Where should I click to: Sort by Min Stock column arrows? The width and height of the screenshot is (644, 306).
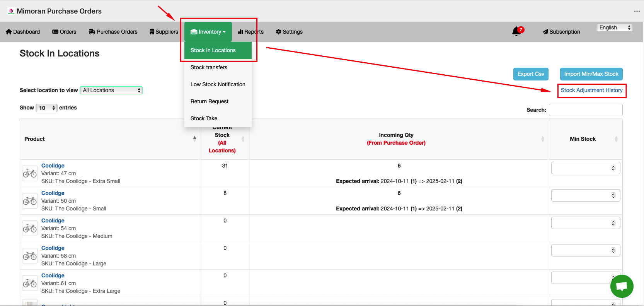click(x=616, y=139)
